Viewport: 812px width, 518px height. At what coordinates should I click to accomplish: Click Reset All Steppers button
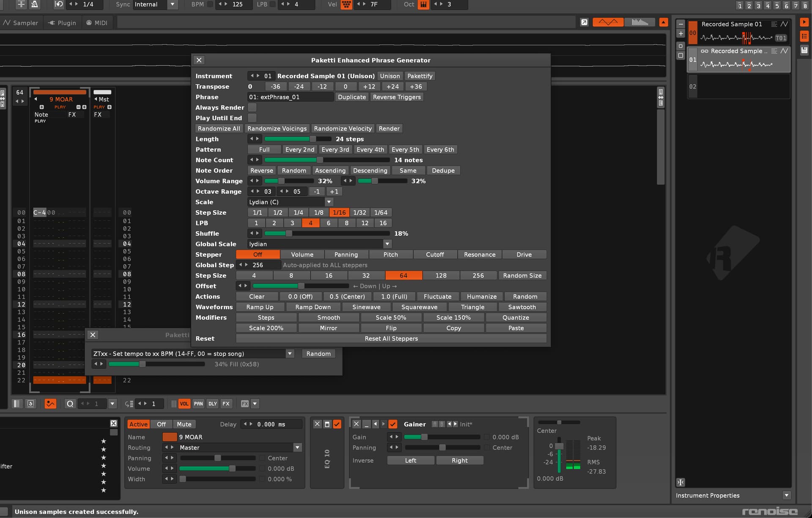391,338
